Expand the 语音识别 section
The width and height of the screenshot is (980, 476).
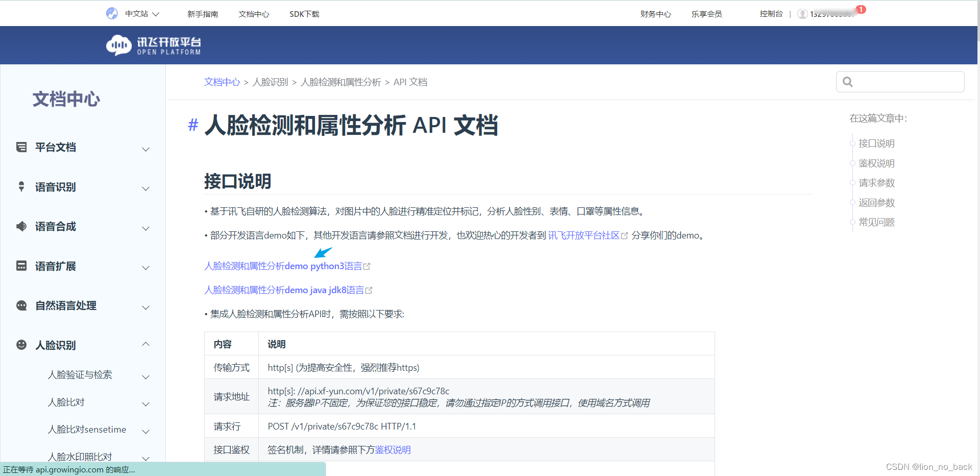click(145, 188)
